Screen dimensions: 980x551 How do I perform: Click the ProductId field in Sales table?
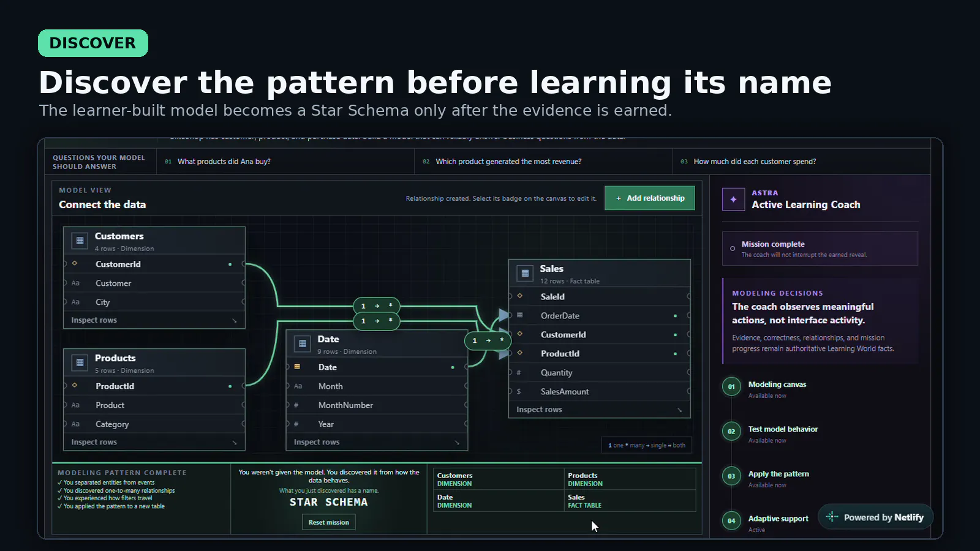[x=600, y=353]
